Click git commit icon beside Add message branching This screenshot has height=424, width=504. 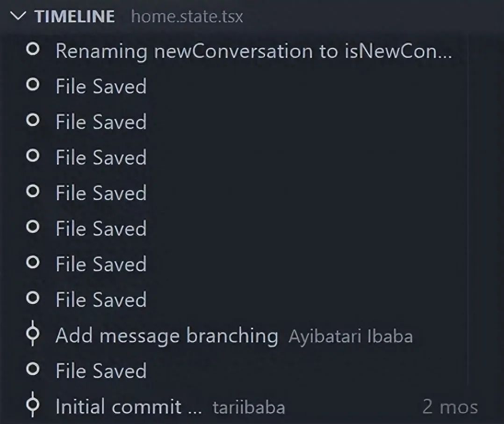coord(32,335)
